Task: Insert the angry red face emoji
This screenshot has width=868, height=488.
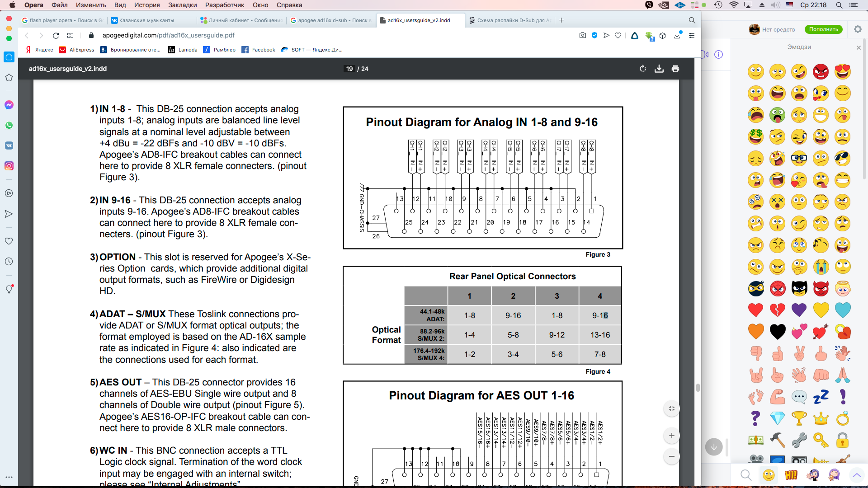Action: coord(821,71)
